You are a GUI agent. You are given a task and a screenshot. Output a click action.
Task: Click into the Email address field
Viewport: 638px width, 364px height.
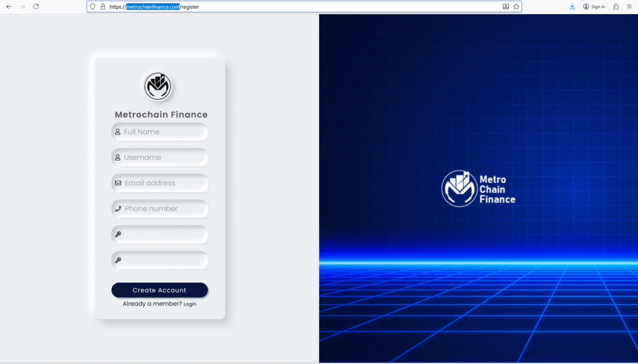[x=162, y=183]
